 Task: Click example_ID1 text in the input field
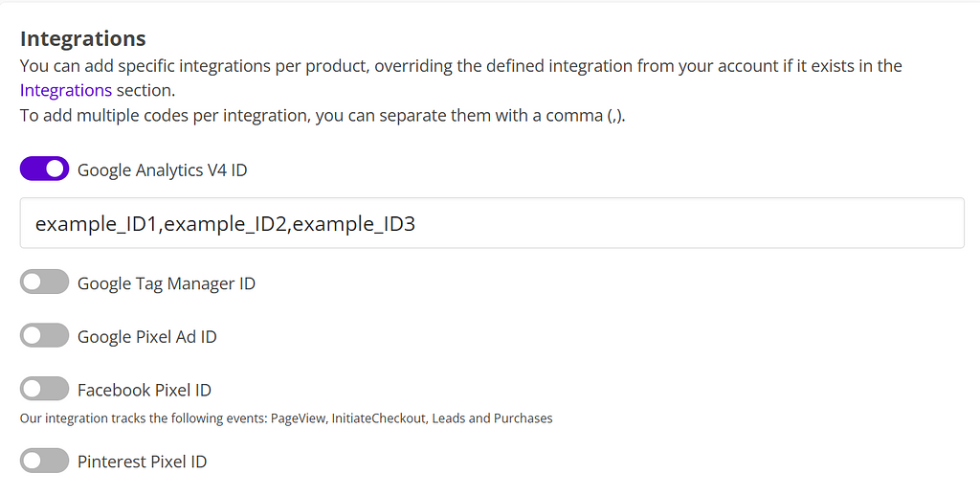96,224
